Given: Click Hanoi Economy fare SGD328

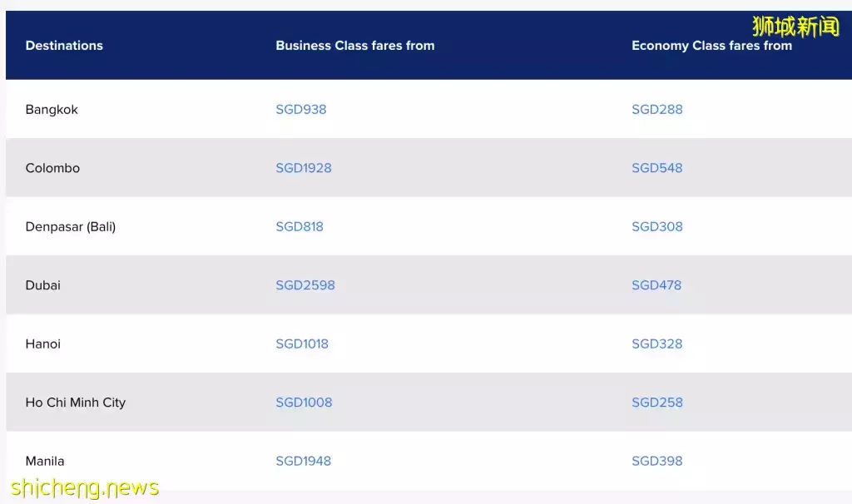Looking at the screenshot, I should tap(656, 343).
